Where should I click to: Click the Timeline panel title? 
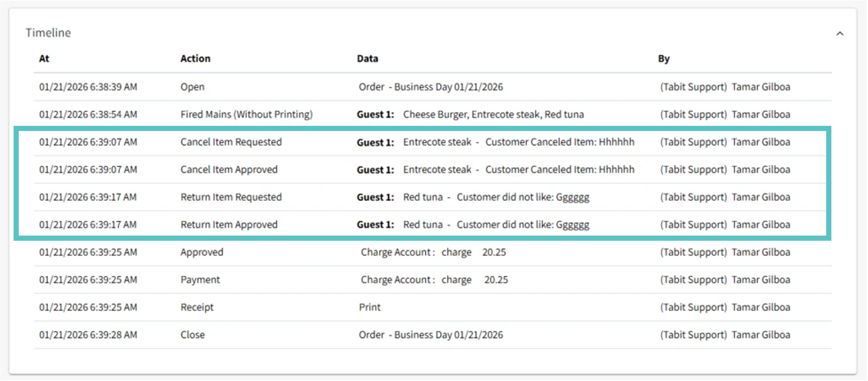48,33
